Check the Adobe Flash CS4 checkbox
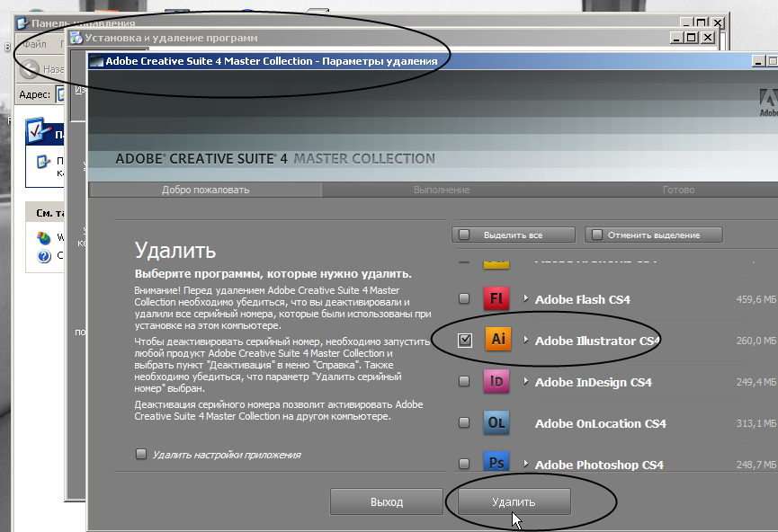 pyautogui.click(x=464, y=298)
